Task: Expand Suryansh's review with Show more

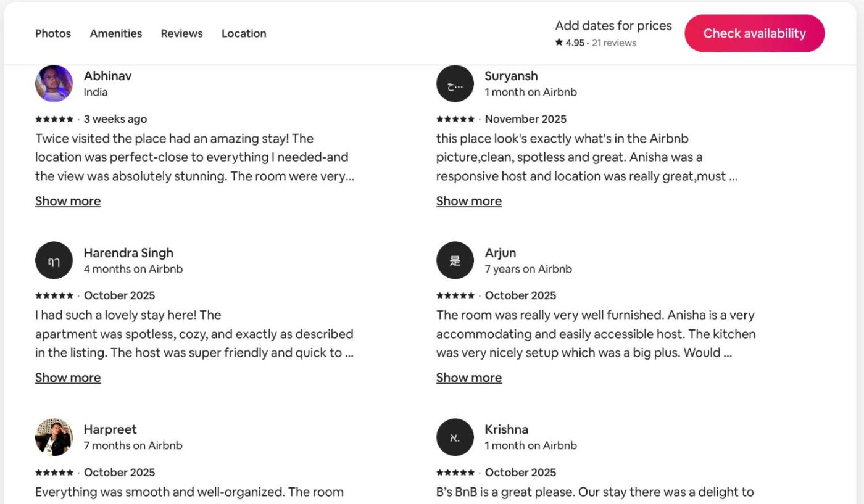Action: (x=469, y=201)
